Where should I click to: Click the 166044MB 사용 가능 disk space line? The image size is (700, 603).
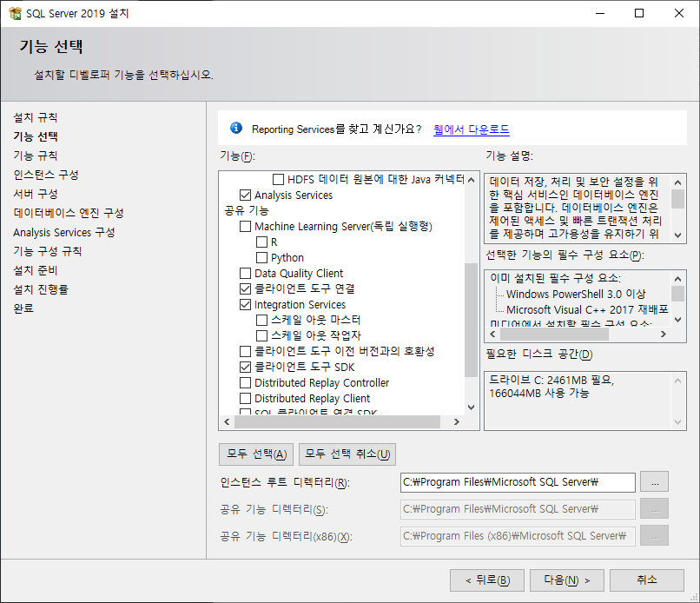539,393
